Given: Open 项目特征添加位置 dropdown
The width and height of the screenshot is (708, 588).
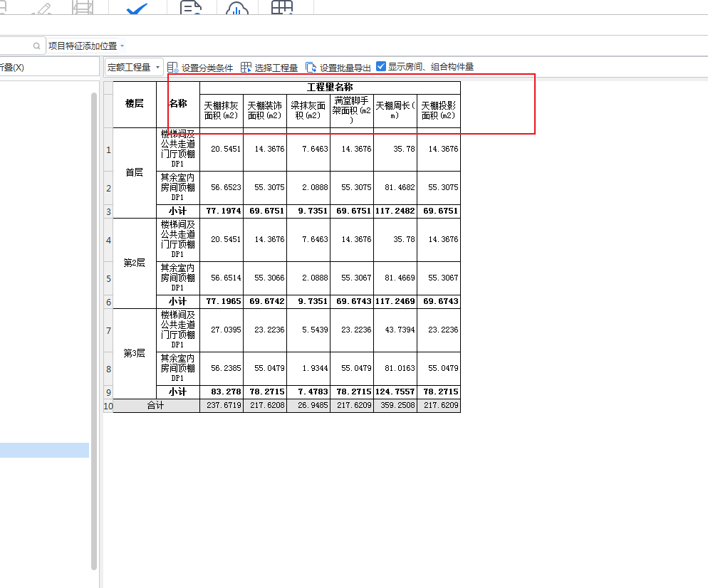Looking at the screenshot, I should (85, 46).
